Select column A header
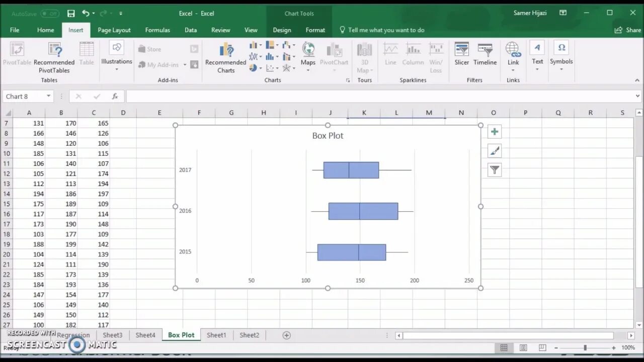 coord(29,113)
